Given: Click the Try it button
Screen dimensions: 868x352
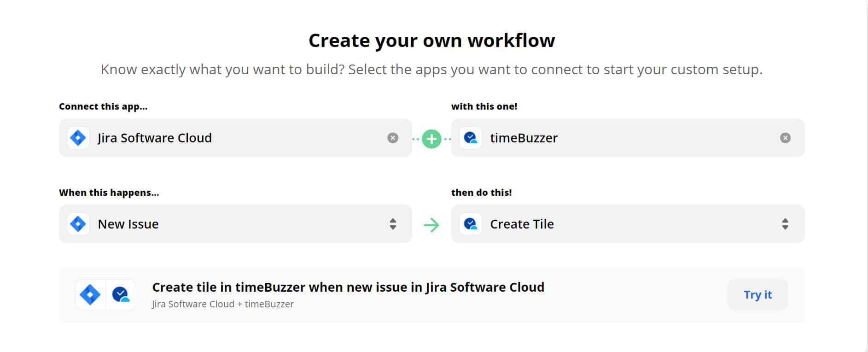Looking at the screenshot, I should (757, 294).
